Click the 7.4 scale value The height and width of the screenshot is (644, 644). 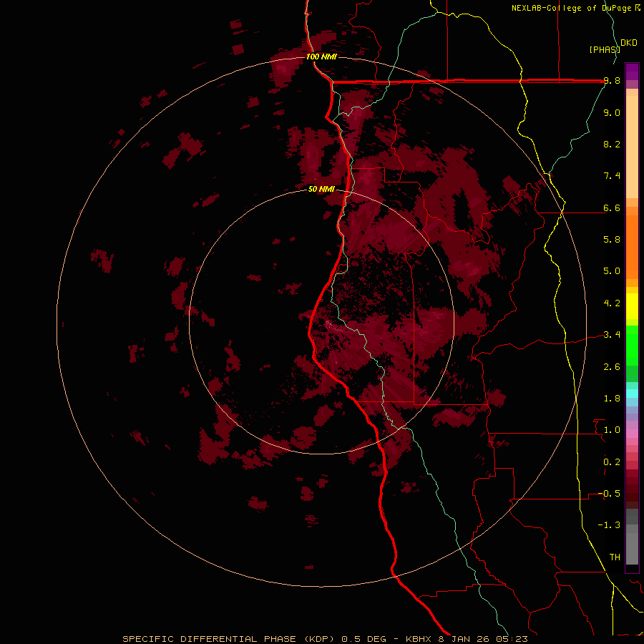[612, 176]
